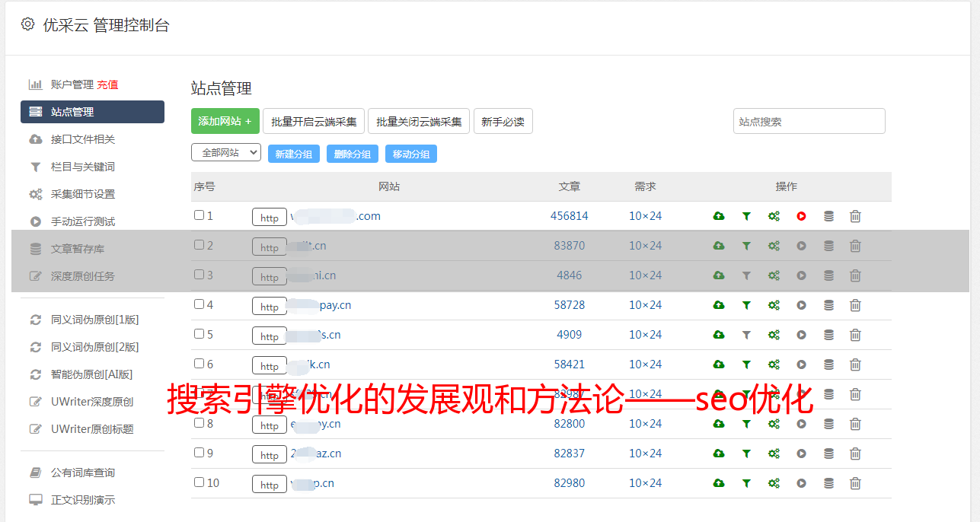Tick the checkbox for row 9
The image size is (980, 522).
[199, 453]
